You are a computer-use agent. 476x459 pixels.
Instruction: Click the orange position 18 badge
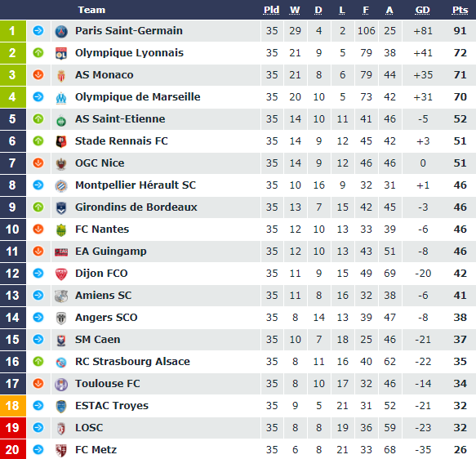(x=13, y=406)
